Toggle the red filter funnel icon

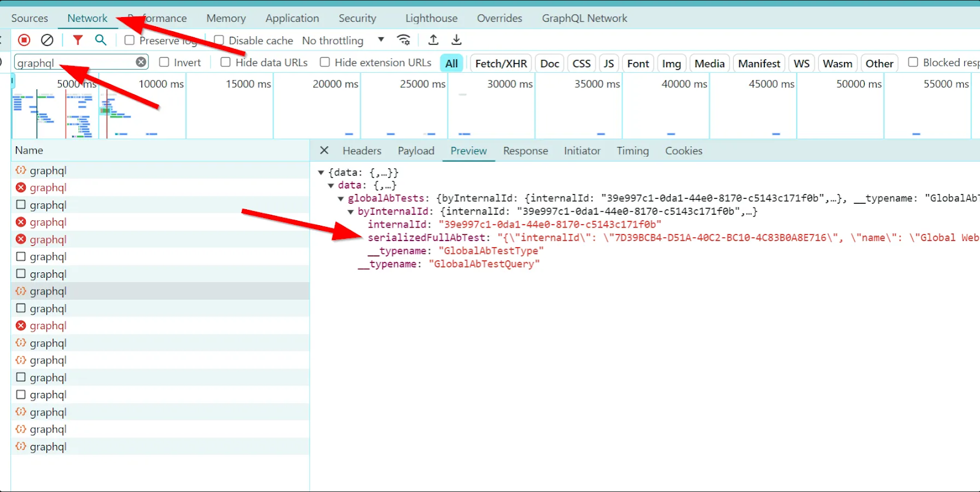(x=78, y=40)
